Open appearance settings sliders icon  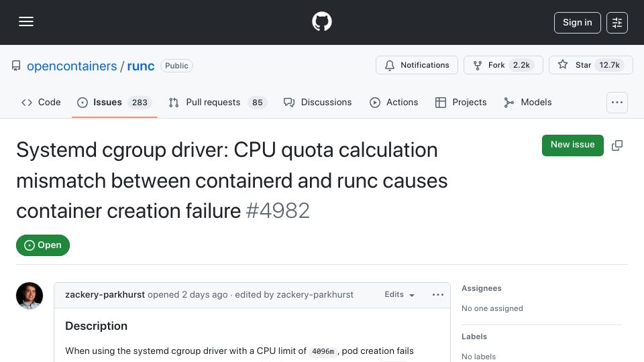[617, 23]
